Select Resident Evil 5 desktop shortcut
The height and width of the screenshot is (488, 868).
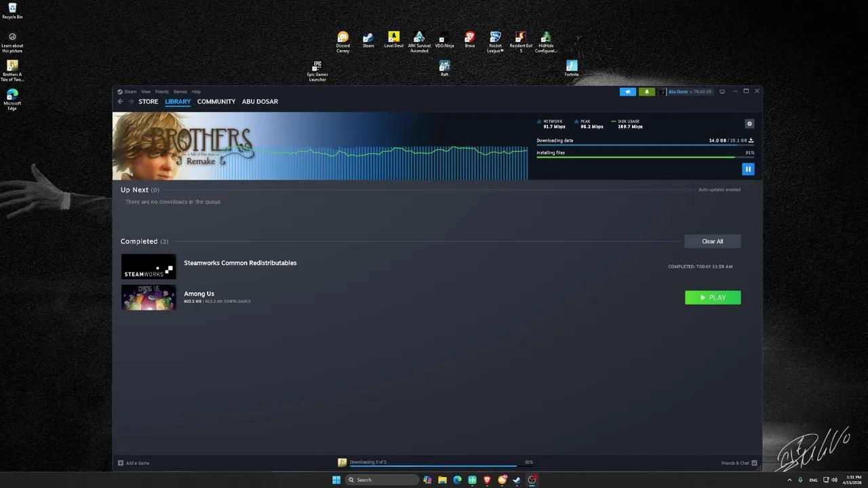521,41
